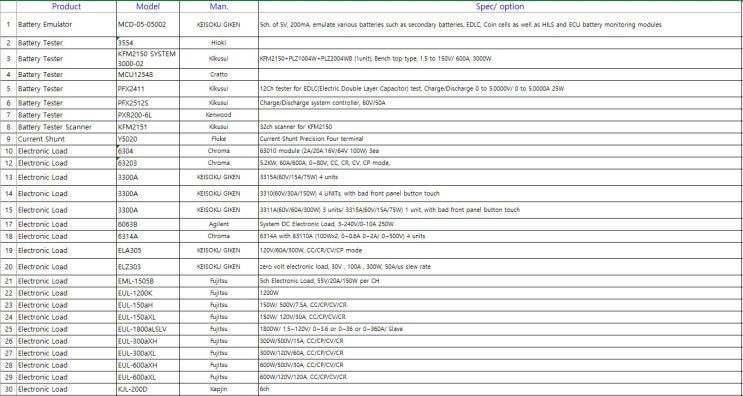Select the manufacturer cell 'Kapjin'
This screenshot has height=396, width=743.
coord(219,389)
